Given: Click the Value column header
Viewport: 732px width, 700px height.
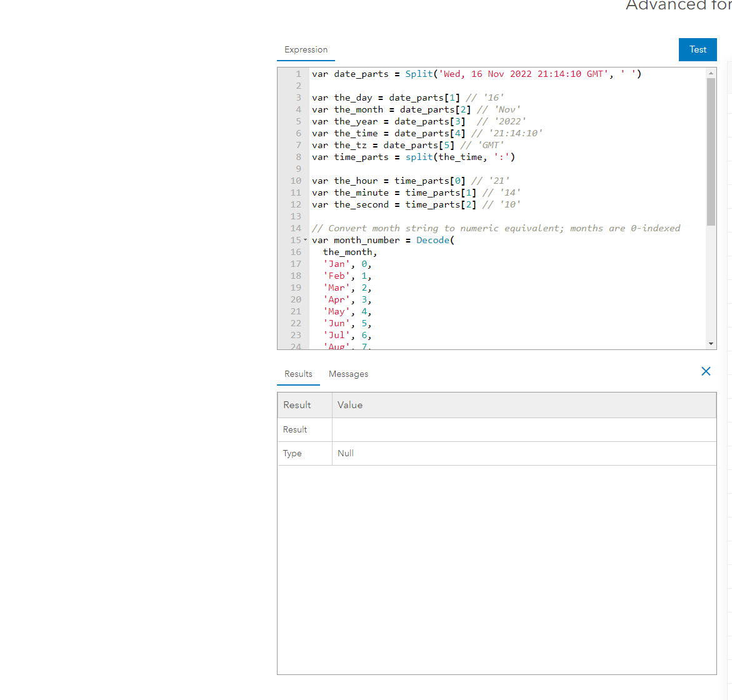Looking at the screenshot, I should point(350,404).
